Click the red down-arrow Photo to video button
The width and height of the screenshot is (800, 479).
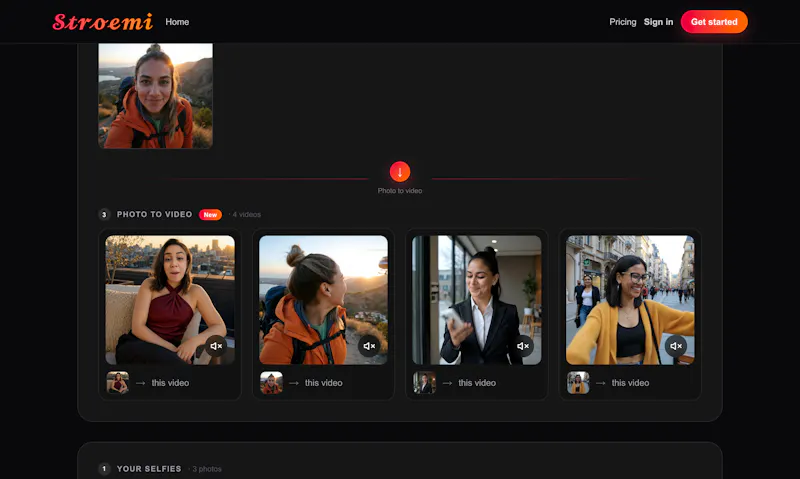tap(399, 172)
